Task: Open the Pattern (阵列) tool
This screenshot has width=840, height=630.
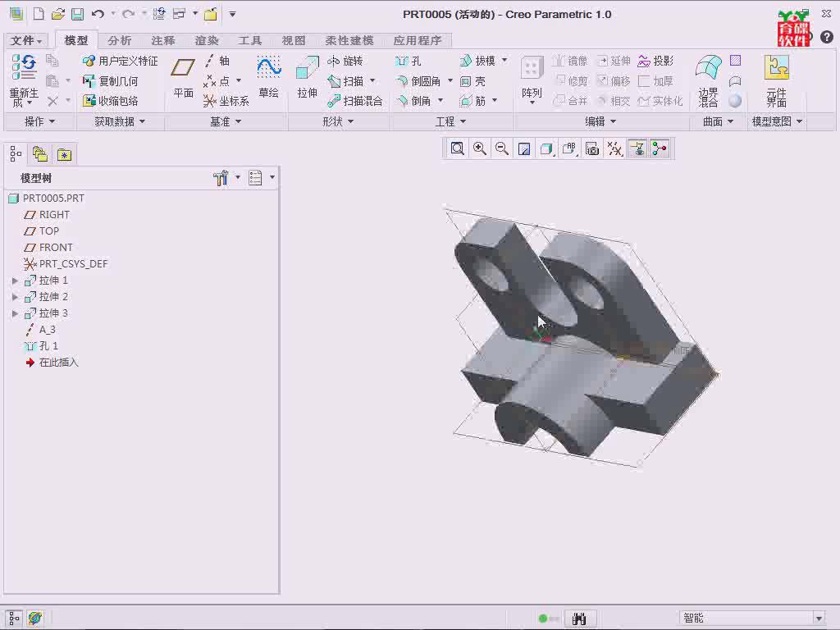Action: pyautogui.click(x=532, y=79)
